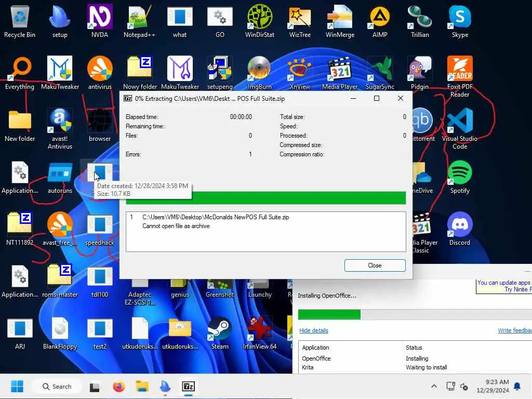Open the NT111892 archive icon

20,229
